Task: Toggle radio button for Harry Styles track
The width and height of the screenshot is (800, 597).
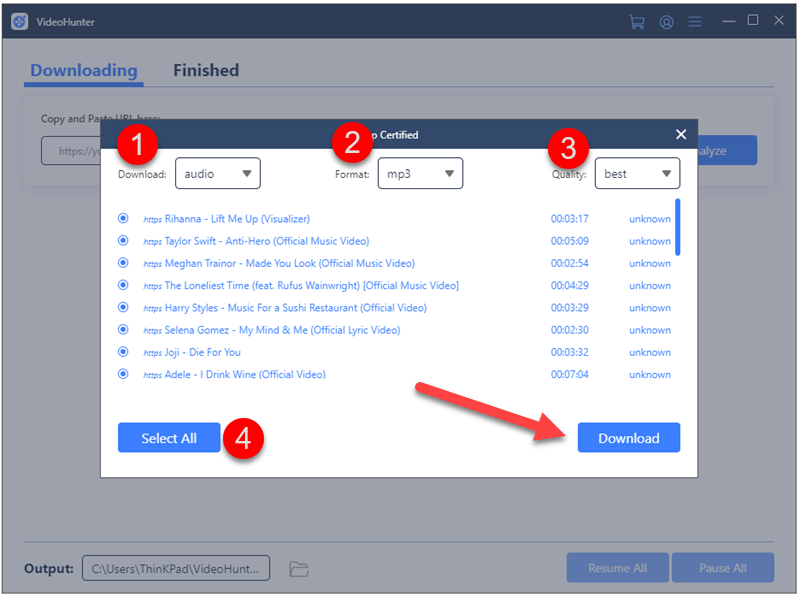Action: coord(123,307)
